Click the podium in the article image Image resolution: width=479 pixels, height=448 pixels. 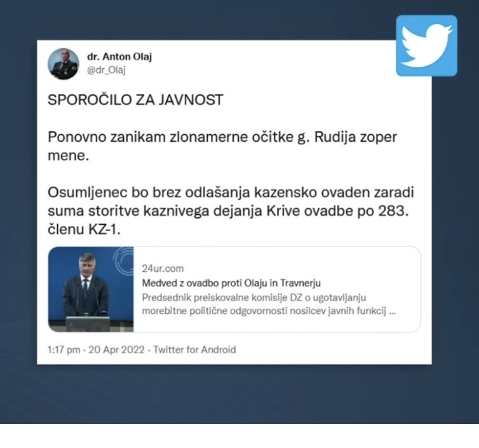pos(88,323)
